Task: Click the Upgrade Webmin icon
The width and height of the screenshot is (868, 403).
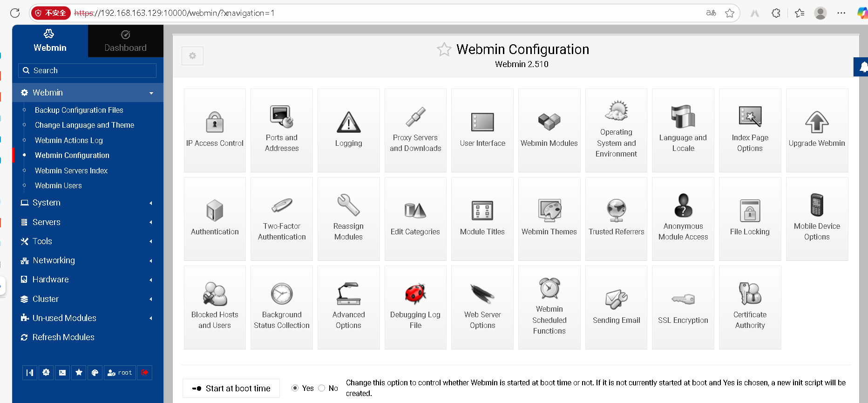Action: [817, 130]
